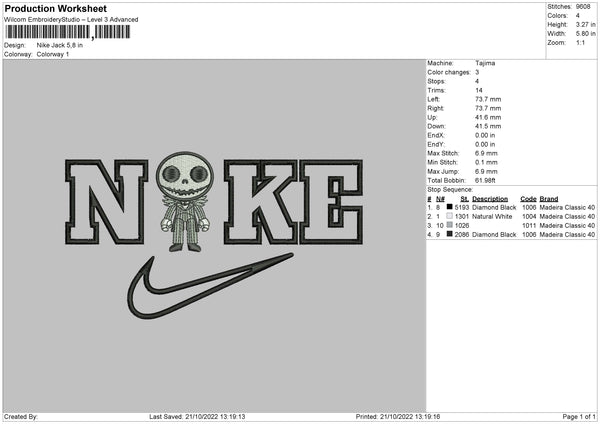Viewport: 600px width, 424px height.
Task: Click 'Madeira Classic 40' in the Natural White row
Action: tap(567, 216)
